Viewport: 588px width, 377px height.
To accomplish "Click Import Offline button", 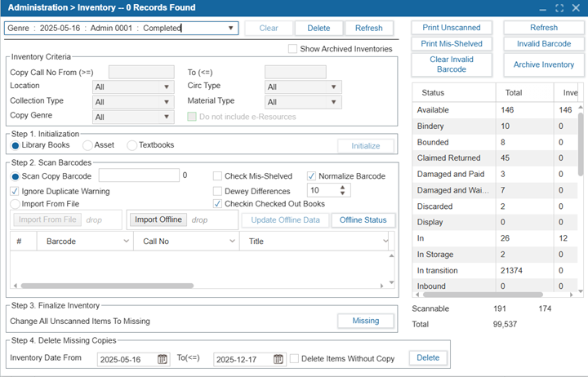I will coord(158,220).
